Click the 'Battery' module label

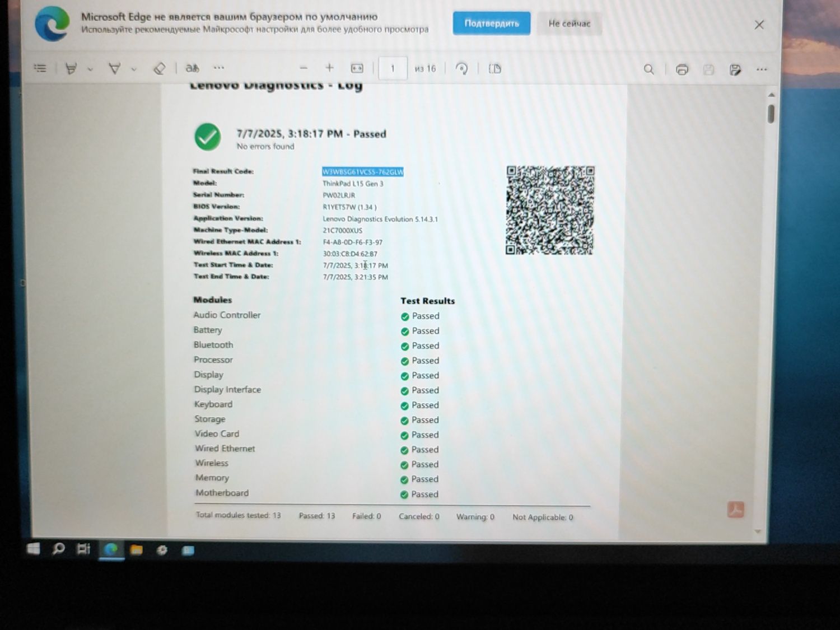click(x=208, y=330)
